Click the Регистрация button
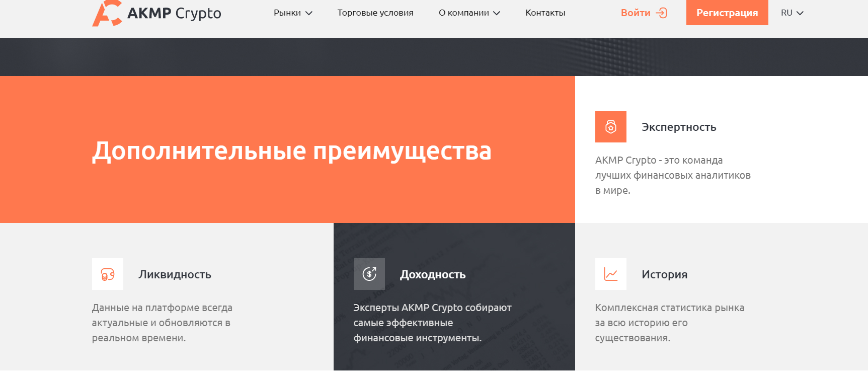 (727, 13)
